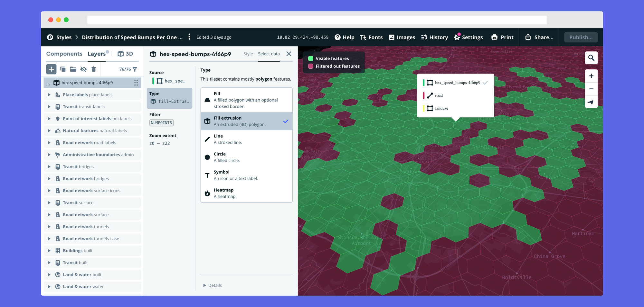Choose the Circle layer type option
The image size is (644, 307).
pos(246,157)
